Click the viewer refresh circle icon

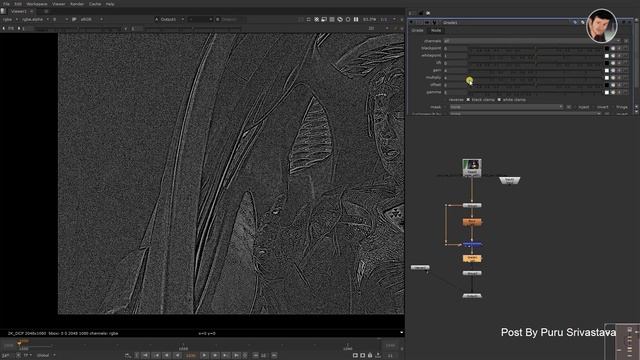click(x=348, y=19)
